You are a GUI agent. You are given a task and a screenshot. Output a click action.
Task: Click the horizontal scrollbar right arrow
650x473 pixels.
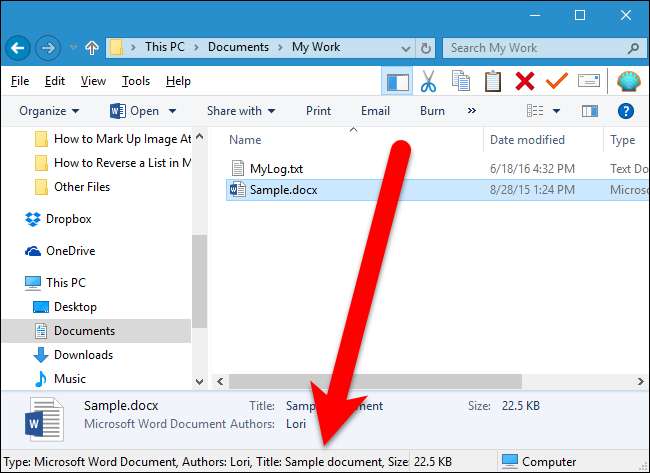point(640,381)
